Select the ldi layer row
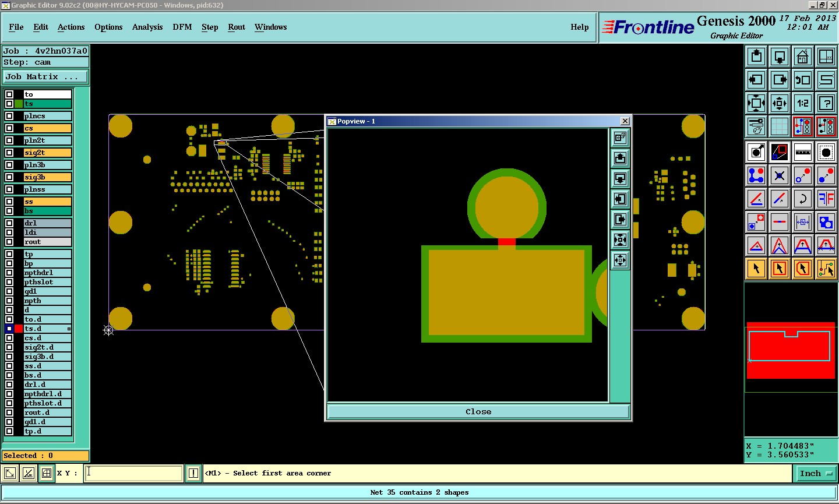This screenshot has width=839, height=504. (48, 232)
